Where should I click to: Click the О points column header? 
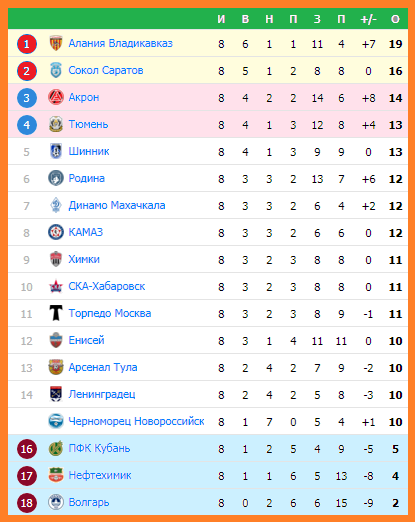[x=395, y=19]
